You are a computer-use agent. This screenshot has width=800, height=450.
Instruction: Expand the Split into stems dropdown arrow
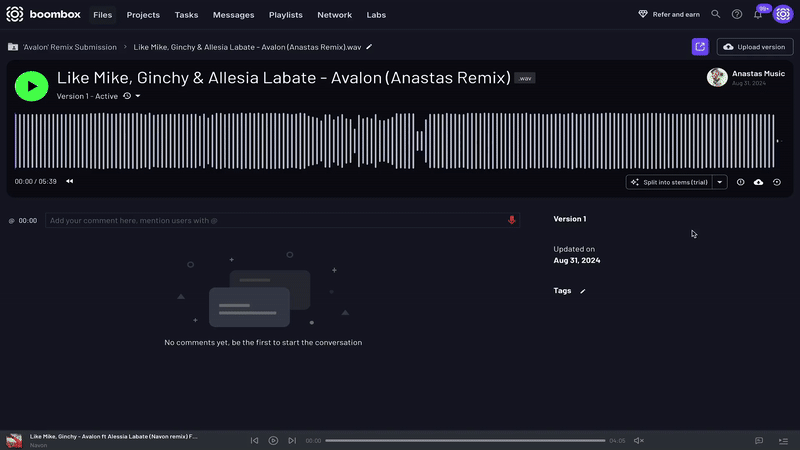pyautogui.click(x=719, y=182)
